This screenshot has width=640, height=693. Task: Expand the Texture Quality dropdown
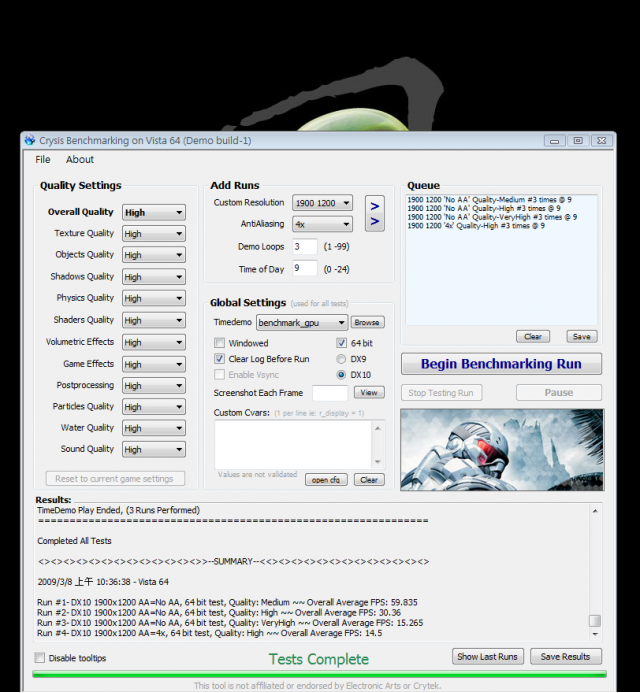coord(154,234)
